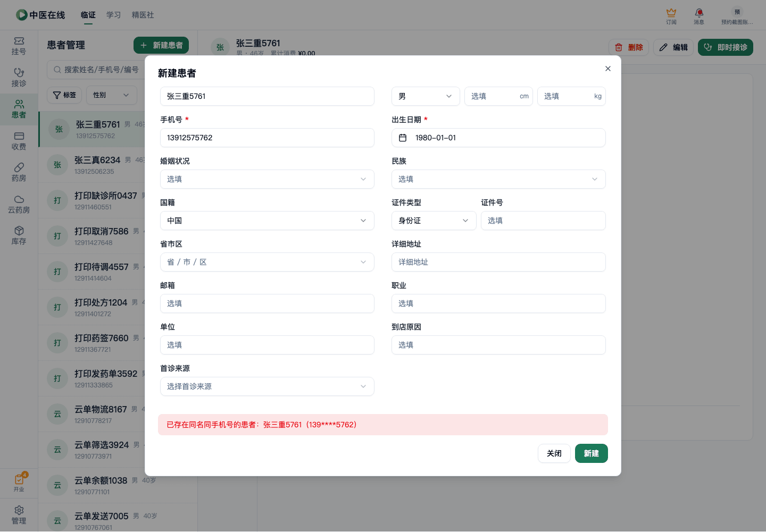Open 证件类型 dropdown showing 身份证
Image resolution: width=766 pixels, height=532 pixels.
(x=434, y=221)
